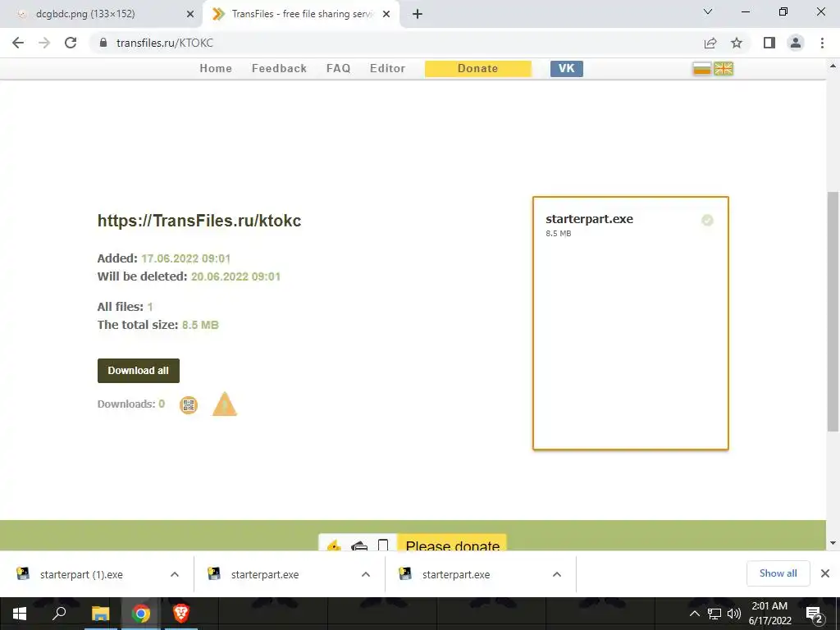The image size is (840, 630).
Task: Open the clock showing 2:01 AM
Action: 769,614
